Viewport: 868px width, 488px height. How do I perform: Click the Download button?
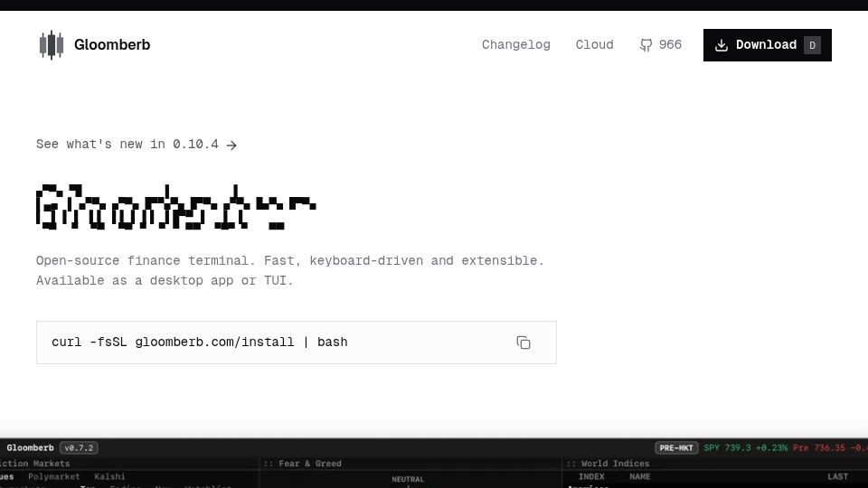pyautogui.click(x=768, y=45)
